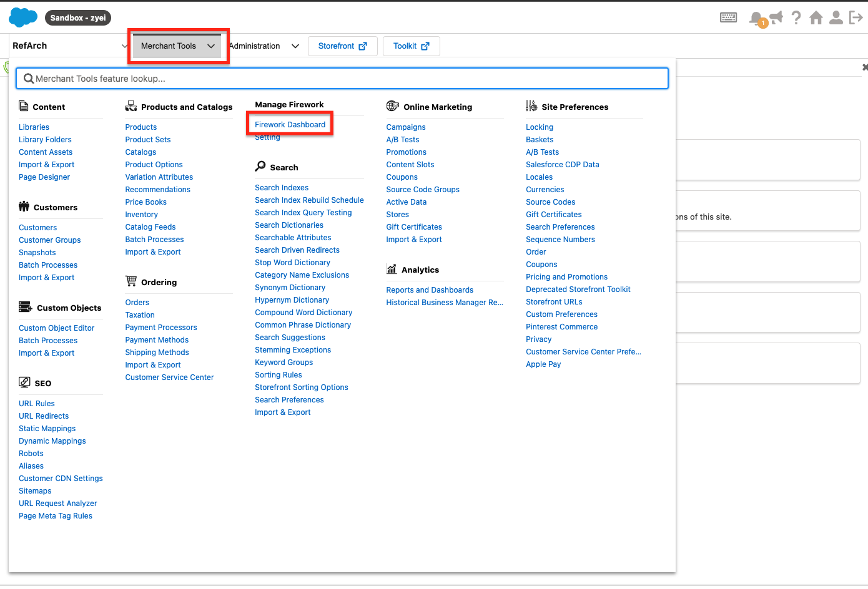868x589 pixels.
Task: Open the Firework Dashboard menu entry
Action: coord(290,125)
